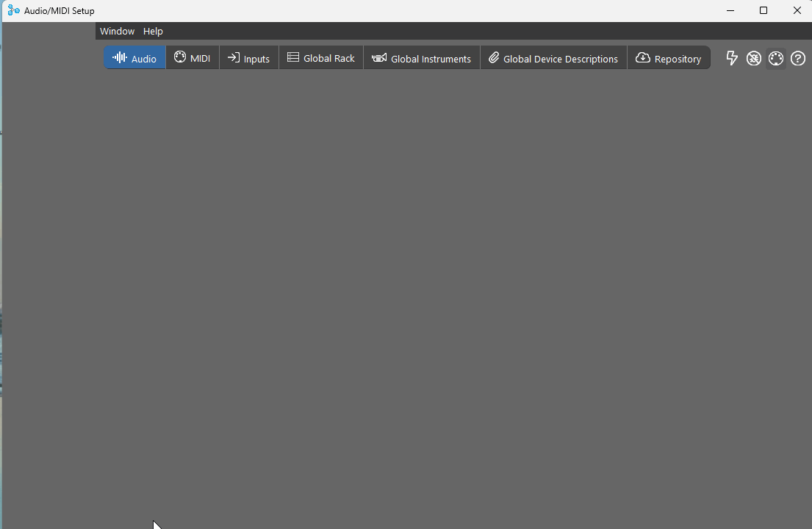Open help via the question mark icon
The width and height of the screenshot is (812, 529).
click(x=798, y=59)
